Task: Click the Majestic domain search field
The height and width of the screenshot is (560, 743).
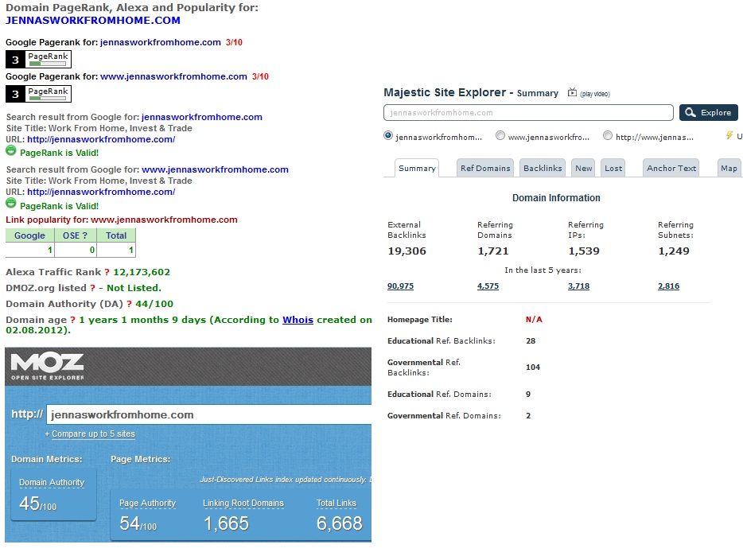Action: pos(528,113)
